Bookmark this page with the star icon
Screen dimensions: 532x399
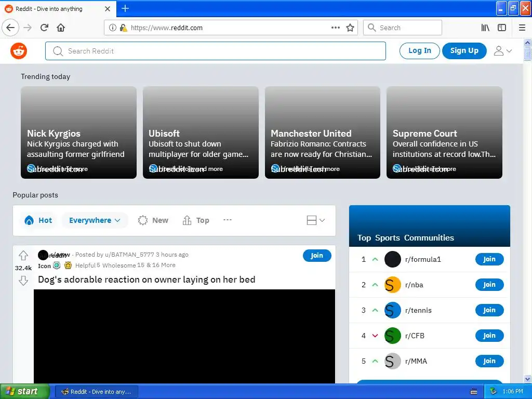pyautogui.click(x=350, y=28)
